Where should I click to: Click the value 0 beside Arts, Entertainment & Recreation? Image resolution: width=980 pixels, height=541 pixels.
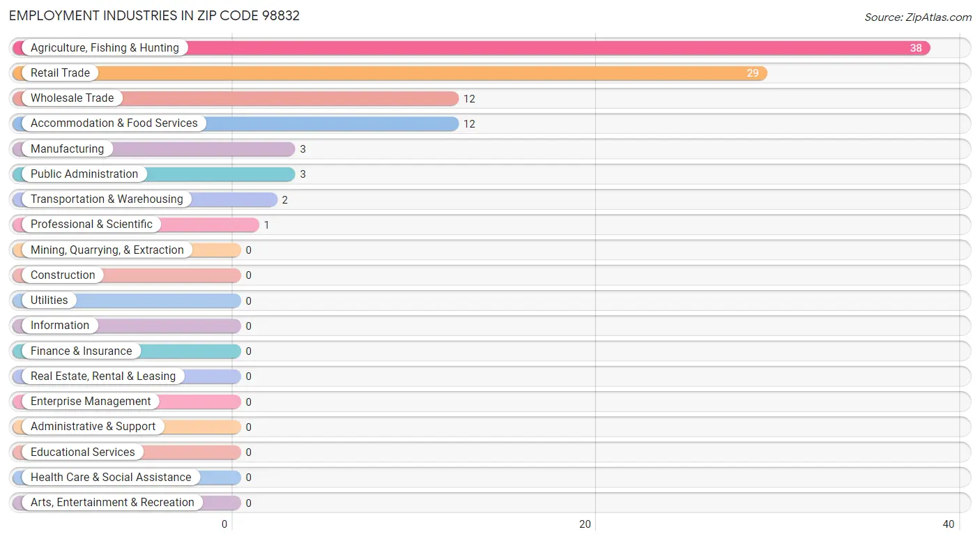pos(248,503)
